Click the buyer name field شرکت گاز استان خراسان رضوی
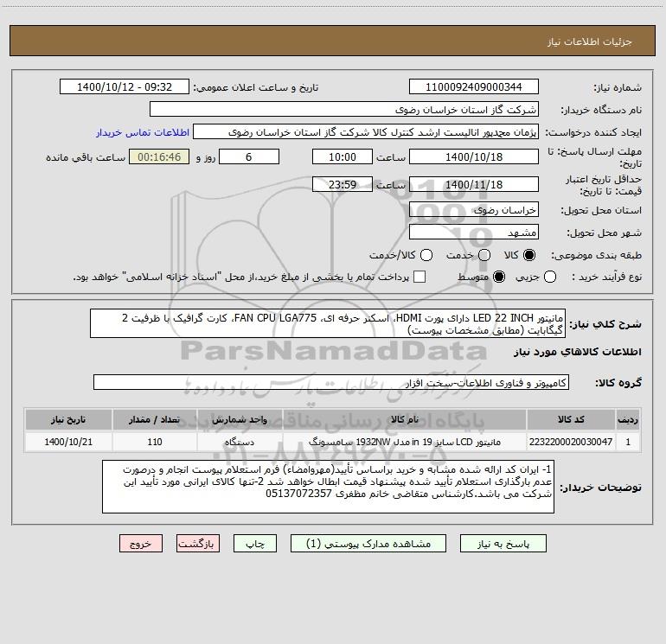The width and height of the screenshot is (666, 644). [344, 110]
